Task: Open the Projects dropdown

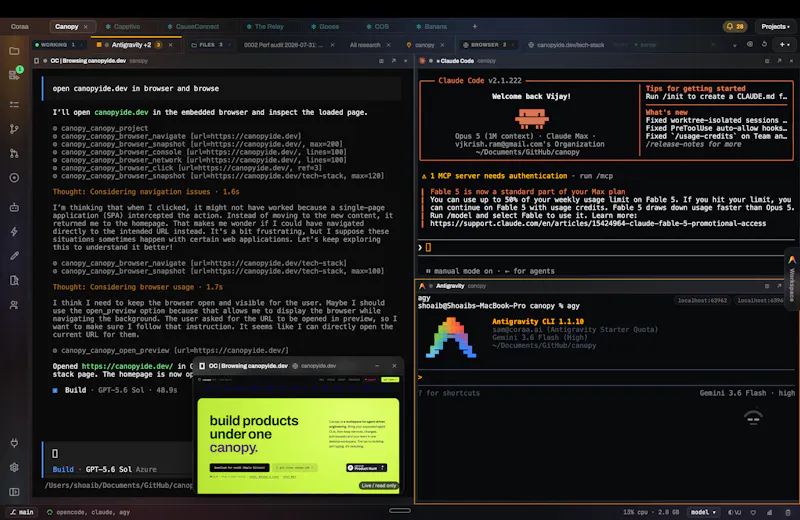Action: [x=776, y=27]
